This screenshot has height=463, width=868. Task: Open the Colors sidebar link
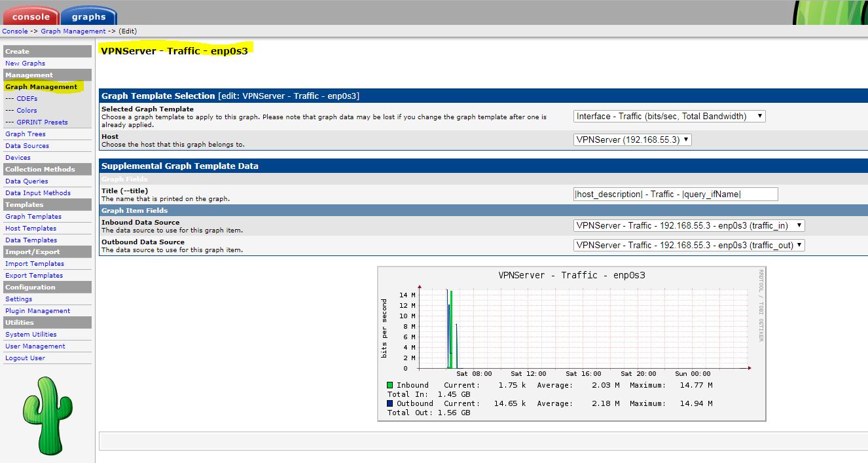pyautogui.click(x=27, y=111)
